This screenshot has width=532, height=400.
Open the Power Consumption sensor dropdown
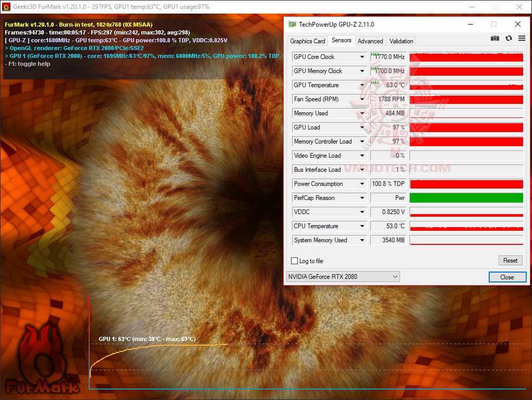click(x=362, y=184)
